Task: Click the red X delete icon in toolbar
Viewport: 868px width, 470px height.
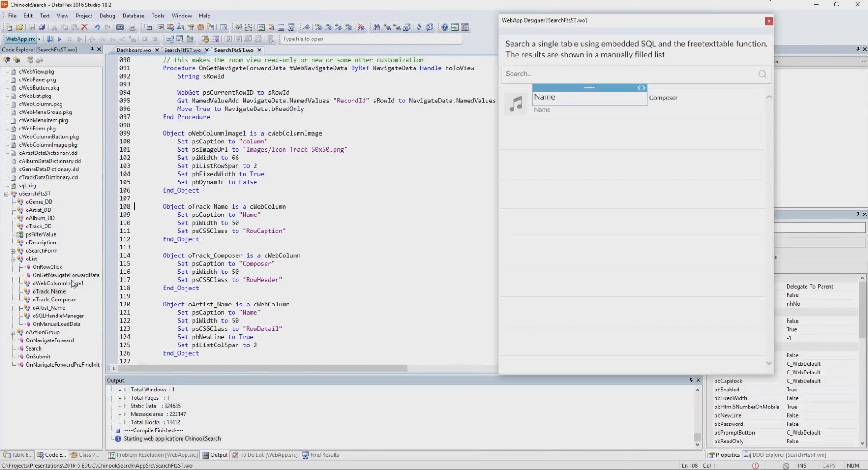Action: click(85, 28)
